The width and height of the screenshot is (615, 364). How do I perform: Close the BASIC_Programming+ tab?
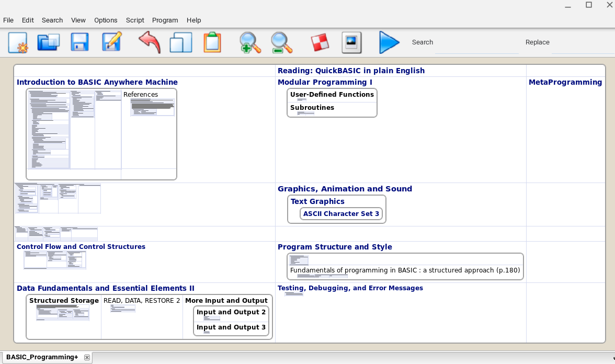click(87, 357)
